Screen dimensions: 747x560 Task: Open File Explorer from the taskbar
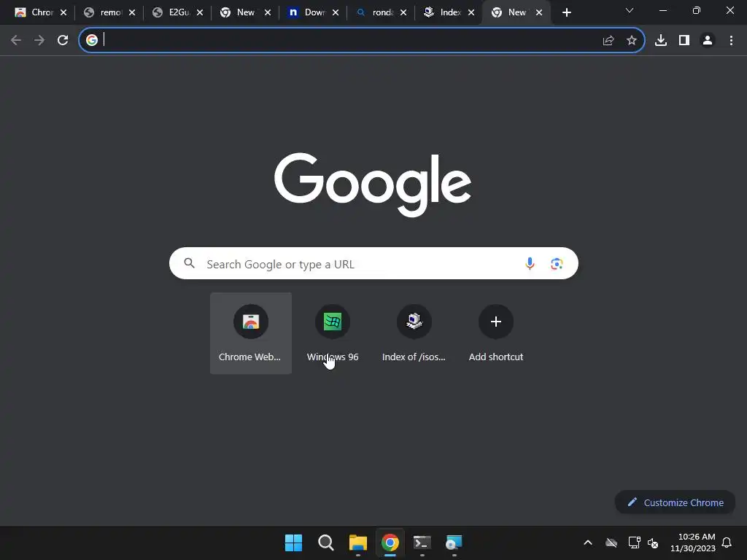pyautogui.click(x=357, y=542)
